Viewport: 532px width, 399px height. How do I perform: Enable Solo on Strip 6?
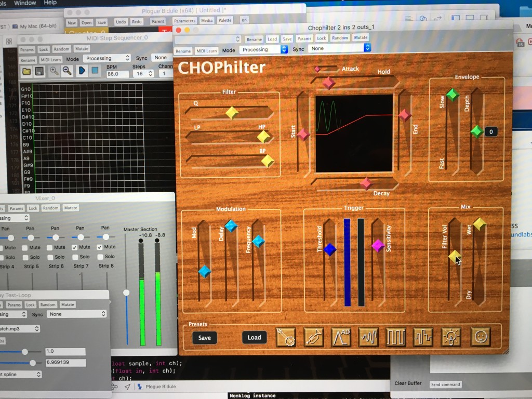pos(50,257)
